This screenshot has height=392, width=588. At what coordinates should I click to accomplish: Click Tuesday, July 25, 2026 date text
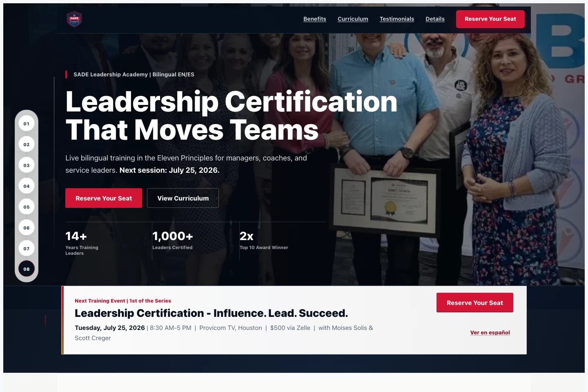coord(110,327)
